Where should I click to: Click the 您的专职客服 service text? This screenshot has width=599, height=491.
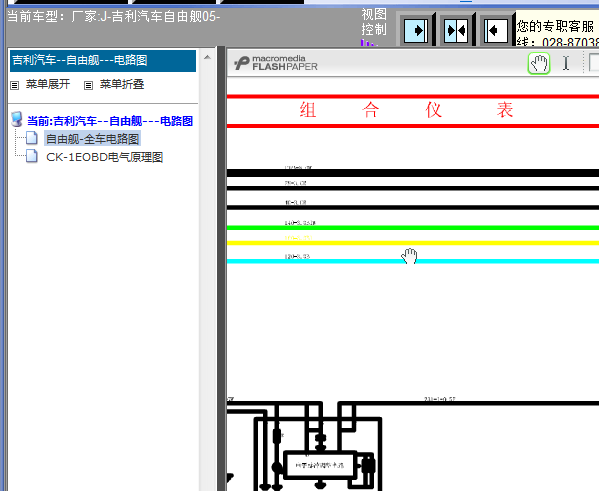(555, 26)
